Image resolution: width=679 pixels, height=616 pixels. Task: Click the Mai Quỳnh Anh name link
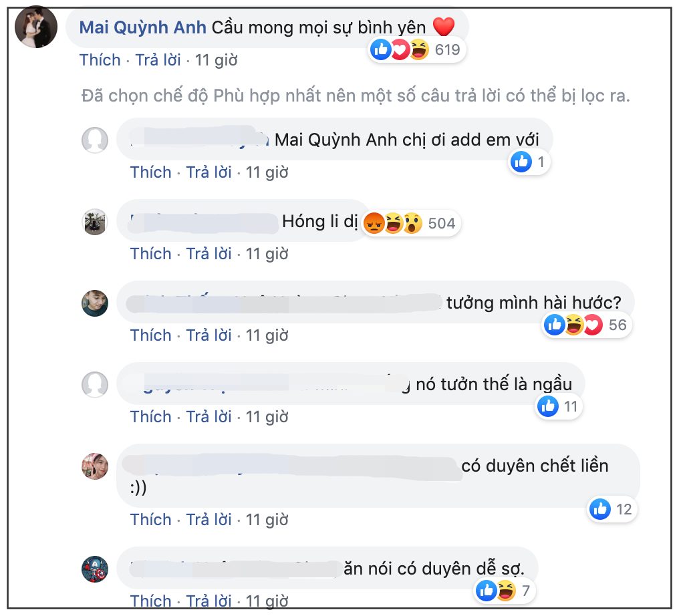pyautogui.click(x=142, y=27)
